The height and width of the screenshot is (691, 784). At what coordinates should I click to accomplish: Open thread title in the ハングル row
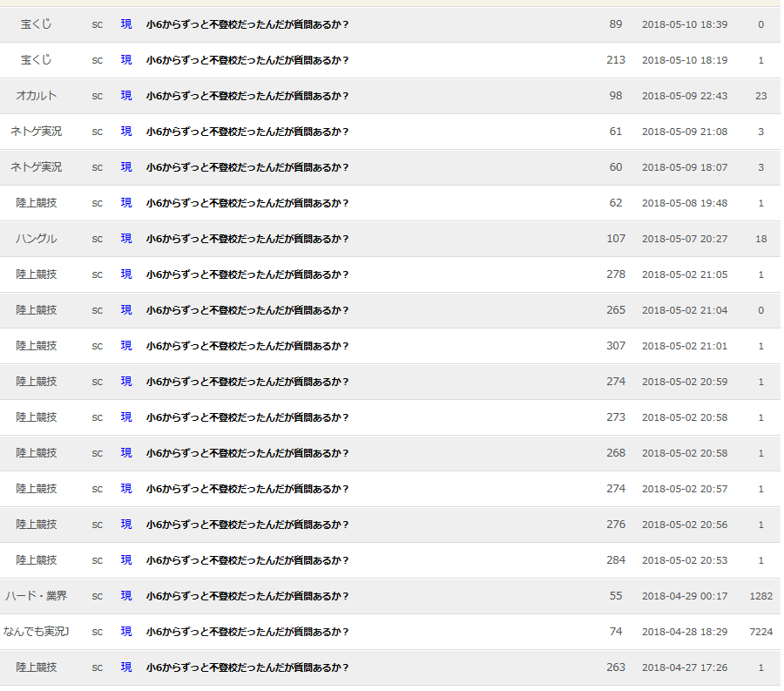pyautogui.click(x=247, y=239)
